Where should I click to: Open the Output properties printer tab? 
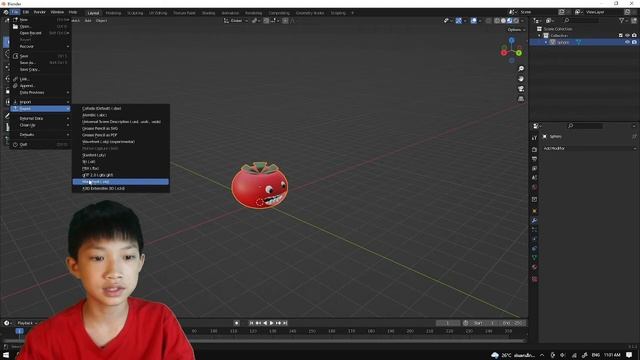[534, 159]
